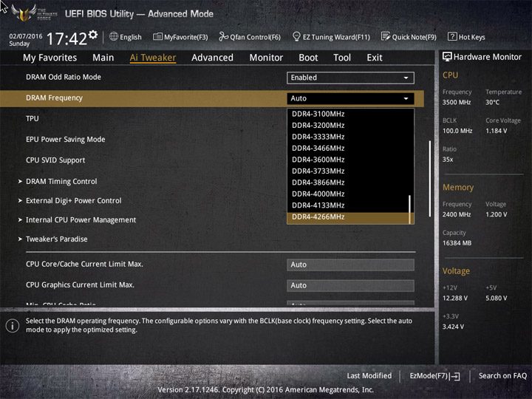The width and height of the screenshot is (532, 399).
Task: Switch to the Main tab
Action: pyautogui.click(x=103, y=58)
